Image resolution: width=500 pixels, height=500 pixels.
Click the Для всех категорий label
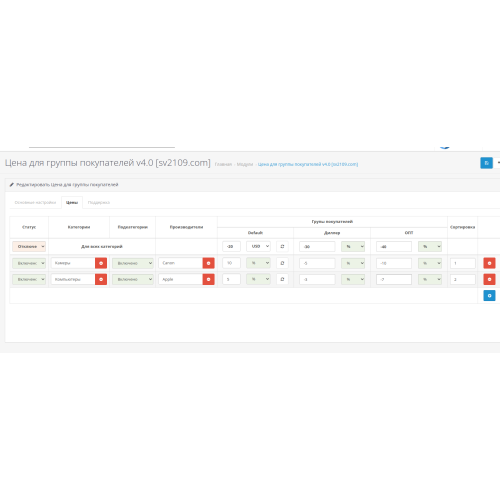[x=102, y=247]
